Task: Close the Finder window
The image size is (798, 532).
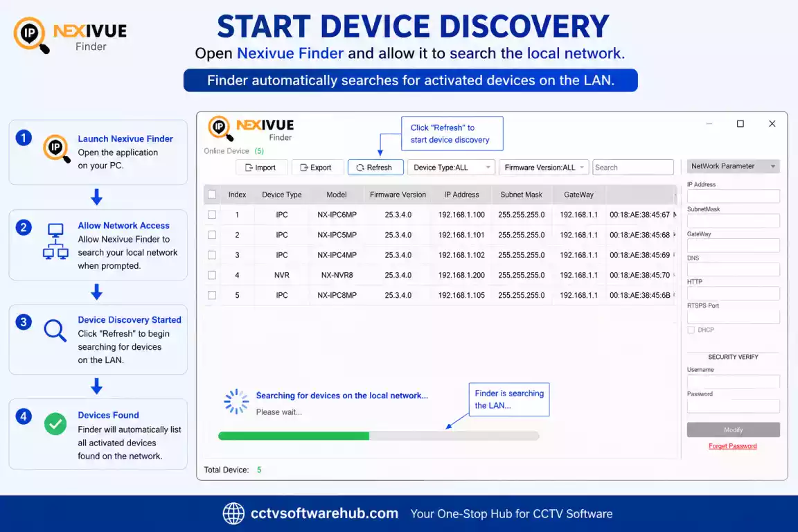Action: [x=772, y=124]
